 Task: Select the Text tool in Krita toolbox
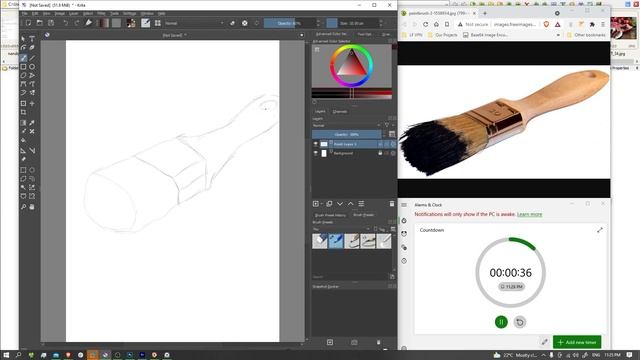point(32,39)
